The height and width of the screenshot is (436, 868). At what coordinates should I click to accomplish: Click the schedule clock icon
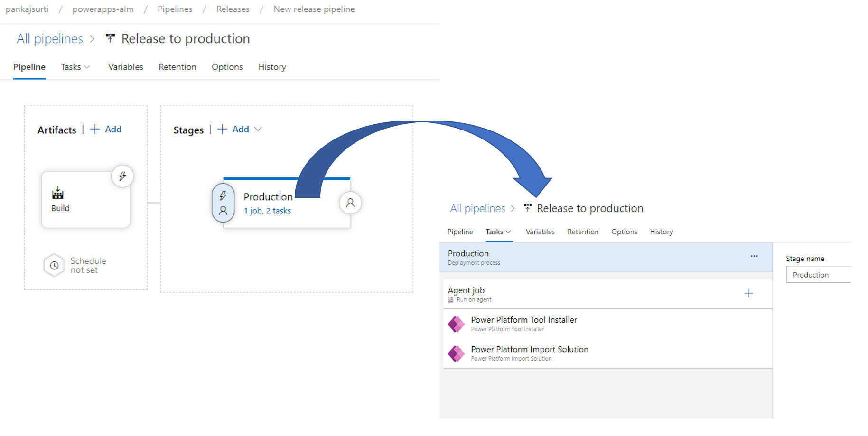click(x=55, y=265)
